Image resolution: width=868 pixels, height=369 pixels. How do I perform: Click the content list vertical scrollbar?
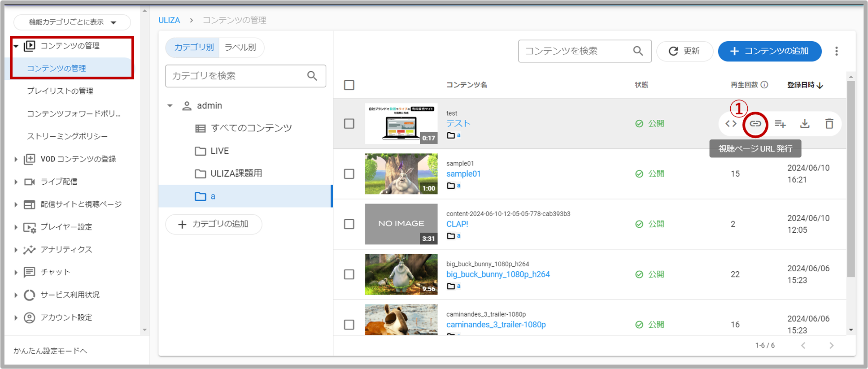(x=851, y=179)
